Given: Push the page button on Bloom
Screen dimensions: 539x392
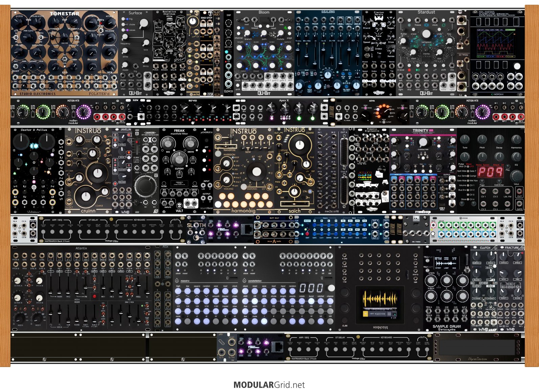Looking at the screenshot, I should click(289, 33).
